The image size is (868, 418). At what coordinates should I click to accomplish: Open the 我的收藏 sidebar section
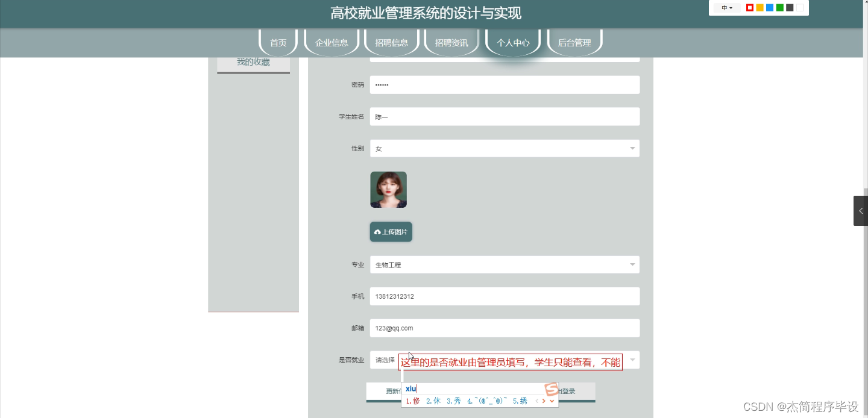(253, 60)
